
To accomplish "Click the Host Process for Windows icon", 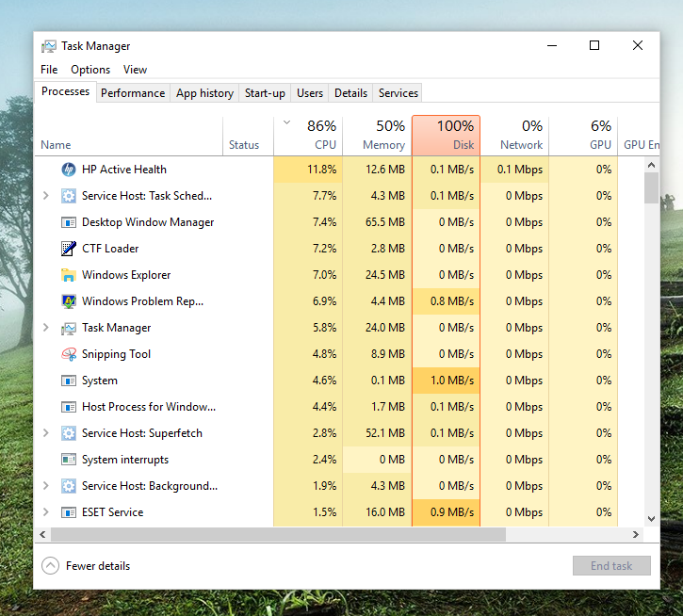I will [69, 407].
